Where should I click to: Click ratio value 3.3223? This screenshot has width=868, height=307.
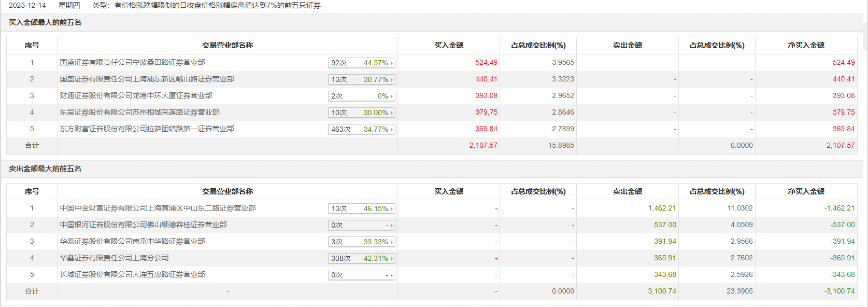(563, 79)
